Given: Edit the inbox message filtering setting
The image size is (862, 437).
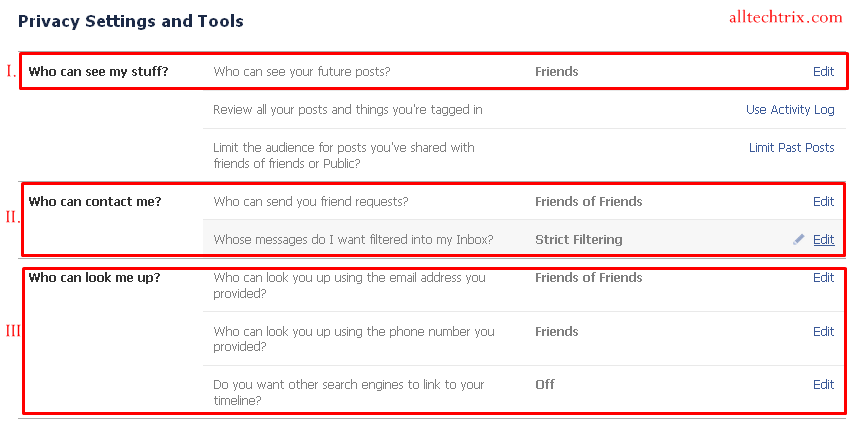Looking at the screenshot, I should point(824,239).
